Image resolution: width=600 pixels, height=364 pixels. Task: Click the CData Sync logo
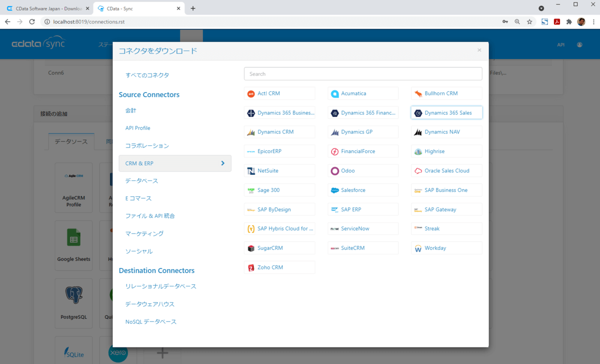pyautogui.click(x=38, y=44)
